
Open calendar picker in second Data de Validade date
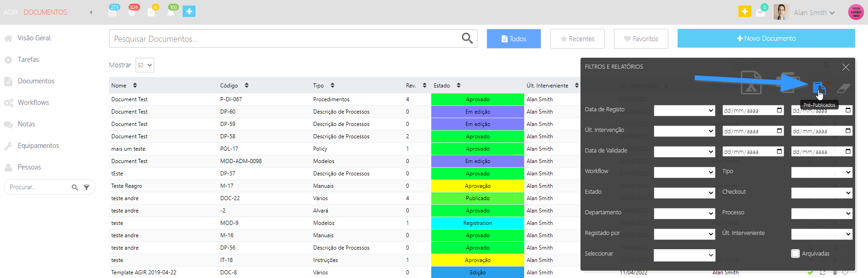pos(848,152)
